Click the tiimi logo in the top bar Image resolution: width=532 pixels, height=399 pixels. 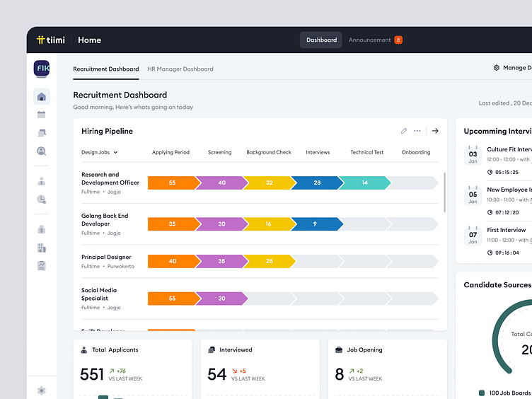click(51, 40)
